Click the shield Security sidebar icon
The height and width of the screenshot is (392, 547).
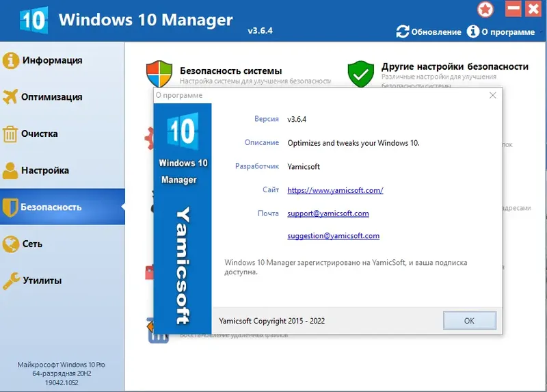pyautogui.click(x=10, y=207)
